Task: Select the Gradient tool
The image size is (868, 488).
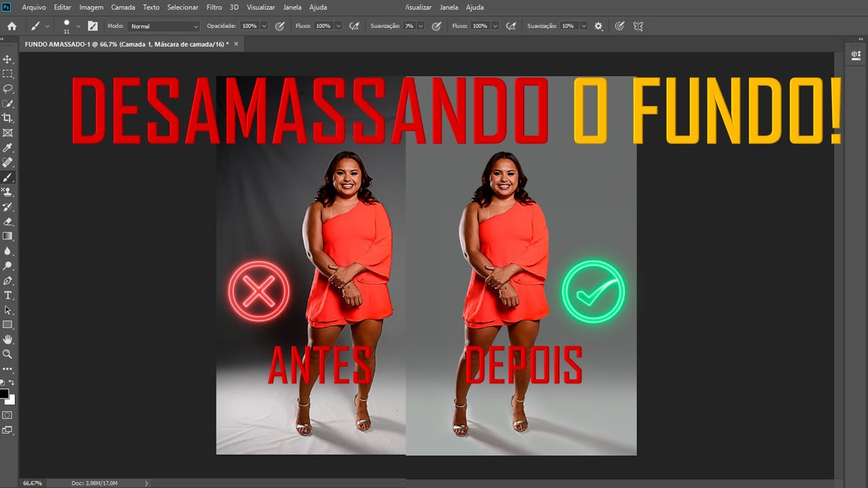Action: pyautogui.click(x=7, y=236)
